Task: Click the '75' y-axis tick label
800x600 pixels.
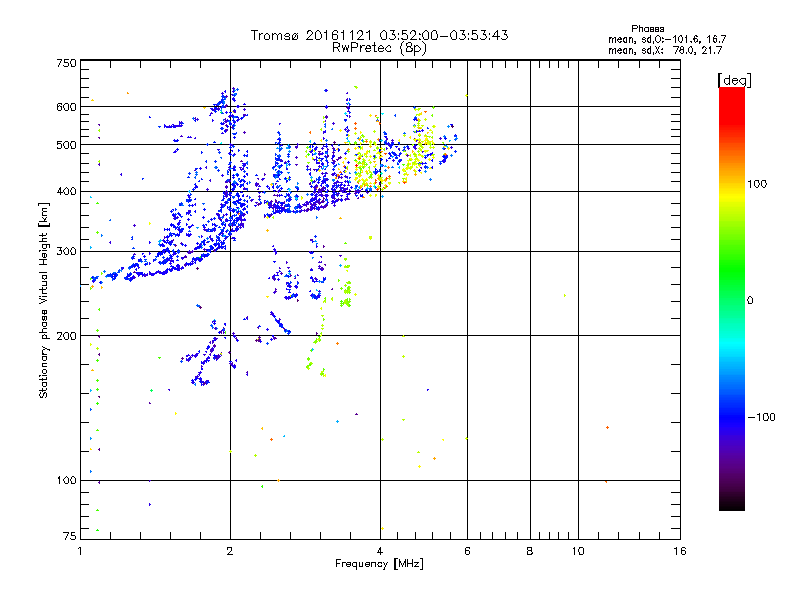Action: 70,536
